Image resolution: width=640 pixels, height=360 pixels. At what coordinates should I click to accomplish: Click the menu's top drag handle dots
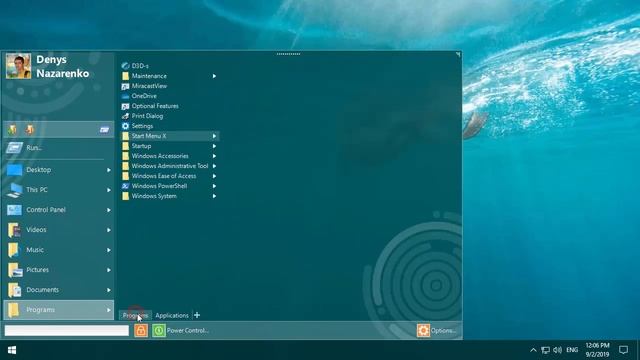(x=288, y=54)
